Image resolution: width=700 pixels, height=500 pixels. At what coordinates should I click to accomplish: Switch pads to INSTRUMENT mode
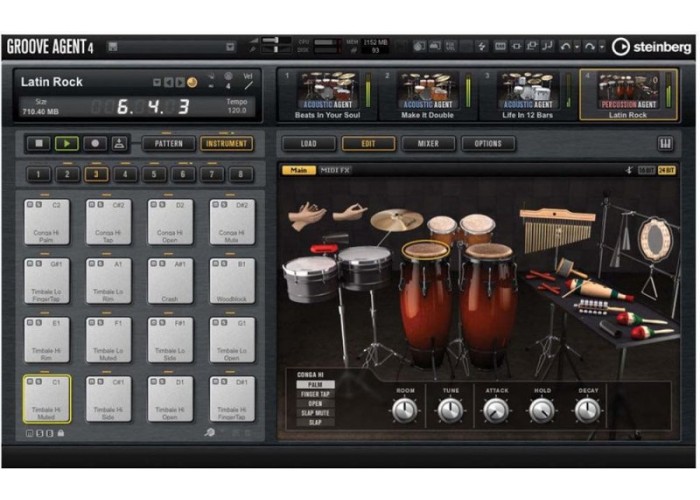(227, 143)
